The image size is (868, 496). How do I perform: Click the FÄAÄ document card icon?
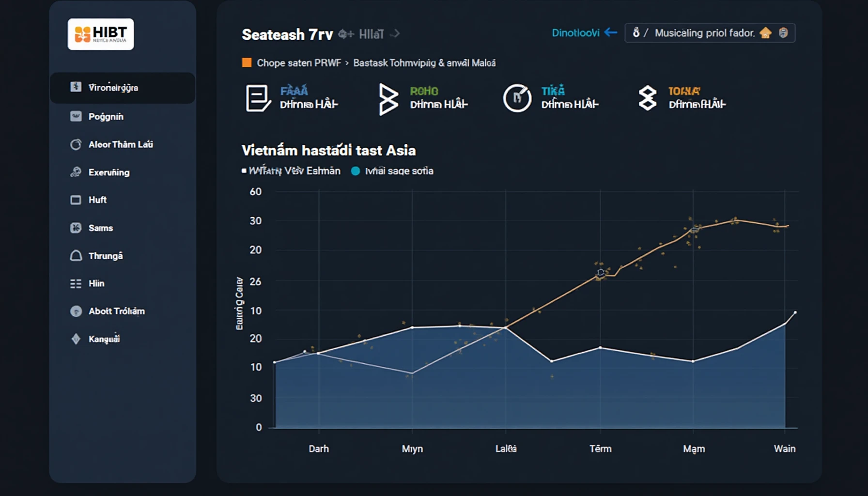258,98
